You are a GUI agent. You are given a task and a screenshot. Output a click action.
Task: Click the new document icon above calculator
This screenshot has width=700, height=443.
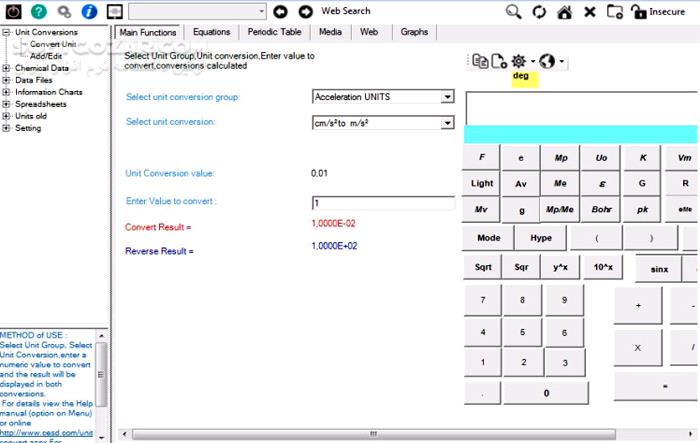point(499,61)
